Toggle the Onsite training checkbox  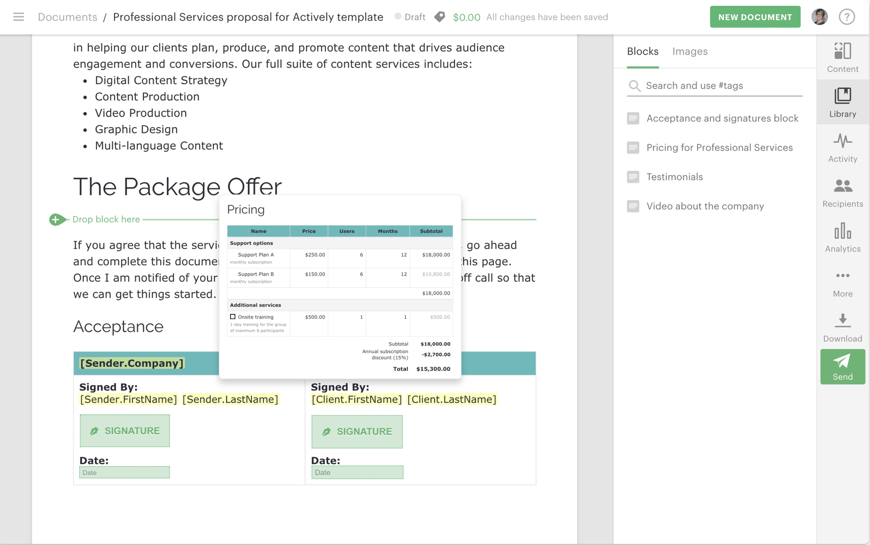click(233, 317)
